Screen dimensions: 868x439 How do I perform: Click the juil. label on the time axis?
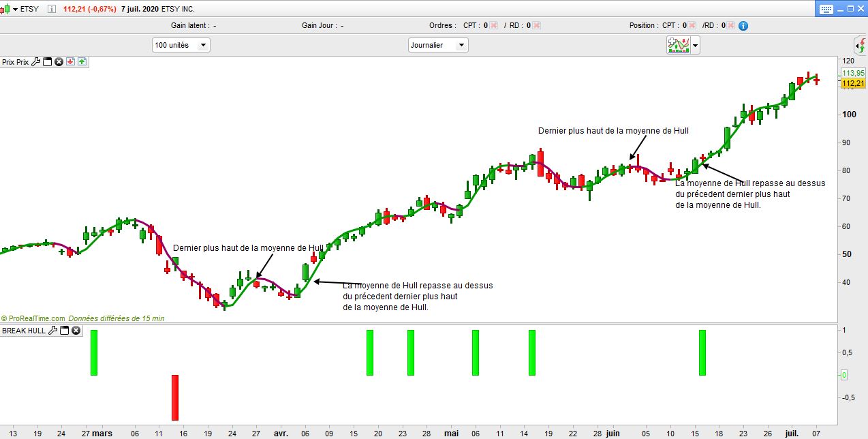792,433
